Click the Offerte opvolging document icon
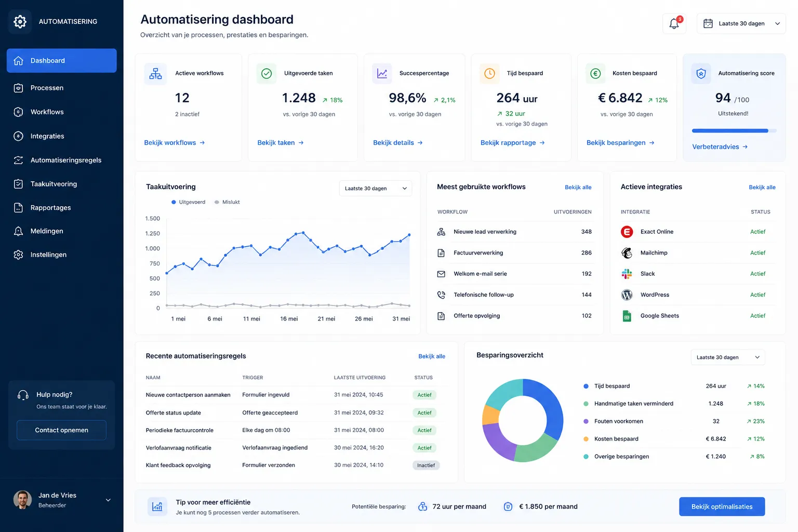798x532 pixels. (x=441, y=316)
